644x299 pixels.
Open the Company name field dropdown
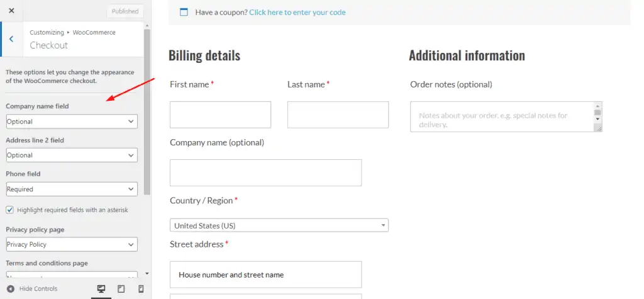pyautogui.click(x=71, y=121)
